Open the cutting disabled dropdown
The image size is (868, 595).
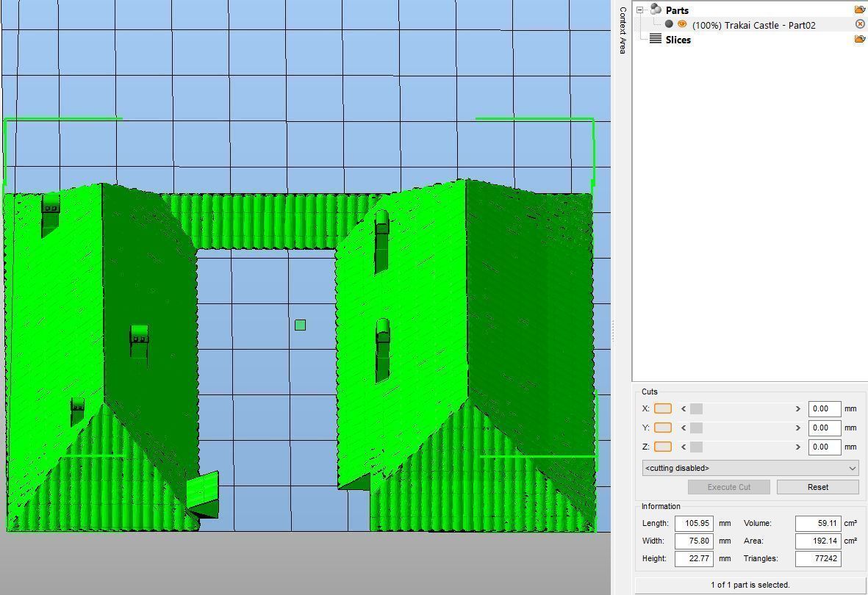coord(750,468)
